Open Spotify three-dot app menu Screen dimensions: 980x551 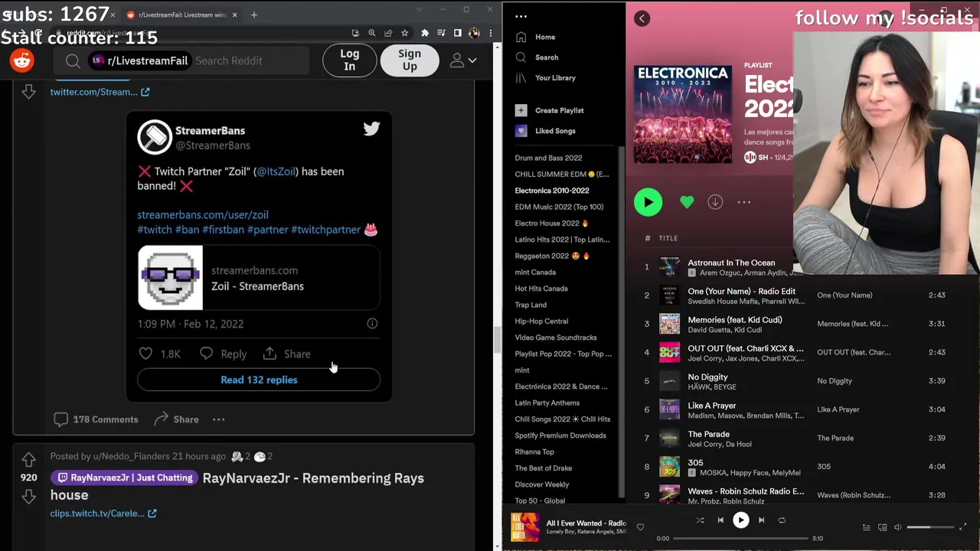coord(521,16)
